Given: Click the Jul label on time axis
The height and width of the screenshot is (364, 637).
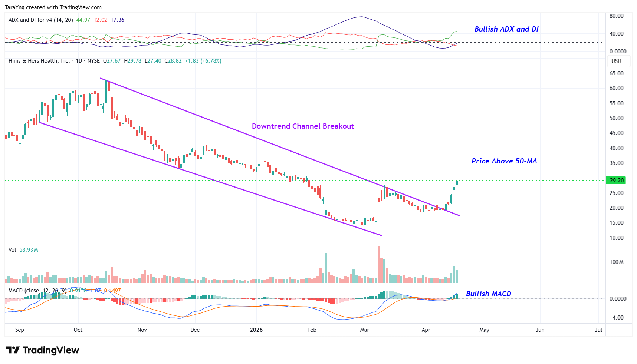Looking at the screenshot, I should click(x=598, y=330).
